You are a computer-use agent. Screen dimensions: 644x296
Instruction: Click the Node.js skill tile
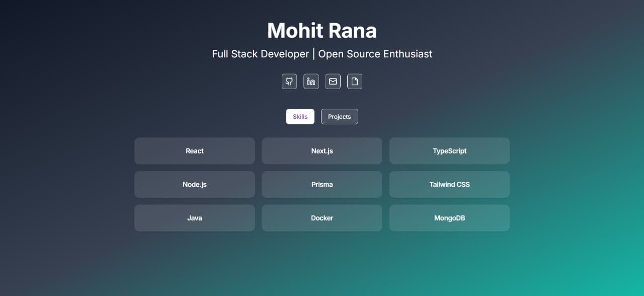click(195, 185)
